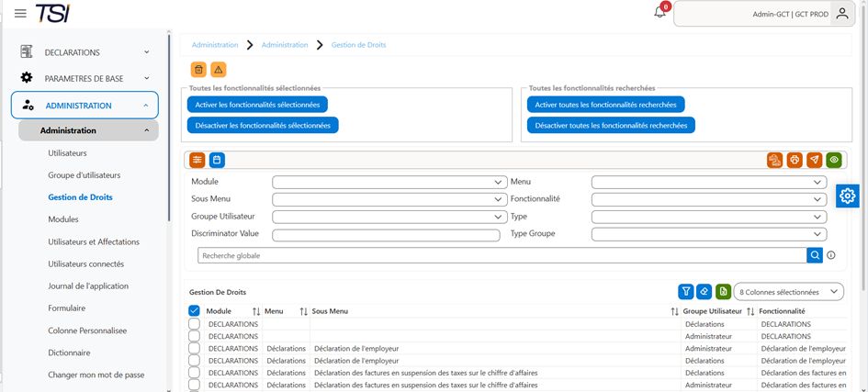
Task: Toggle the select-all checkbox in table header
Action: [195, 310]
